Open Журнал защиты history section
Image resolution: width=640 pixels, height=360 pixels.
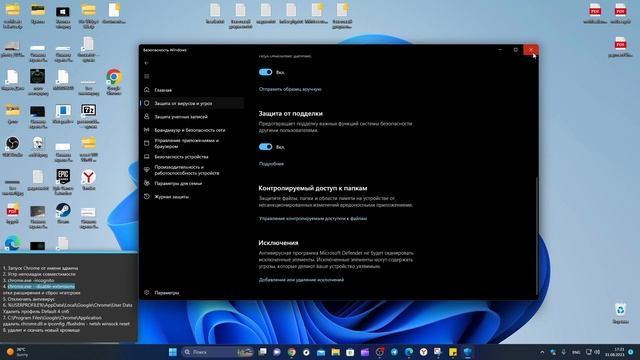click(x=171, y=197)
